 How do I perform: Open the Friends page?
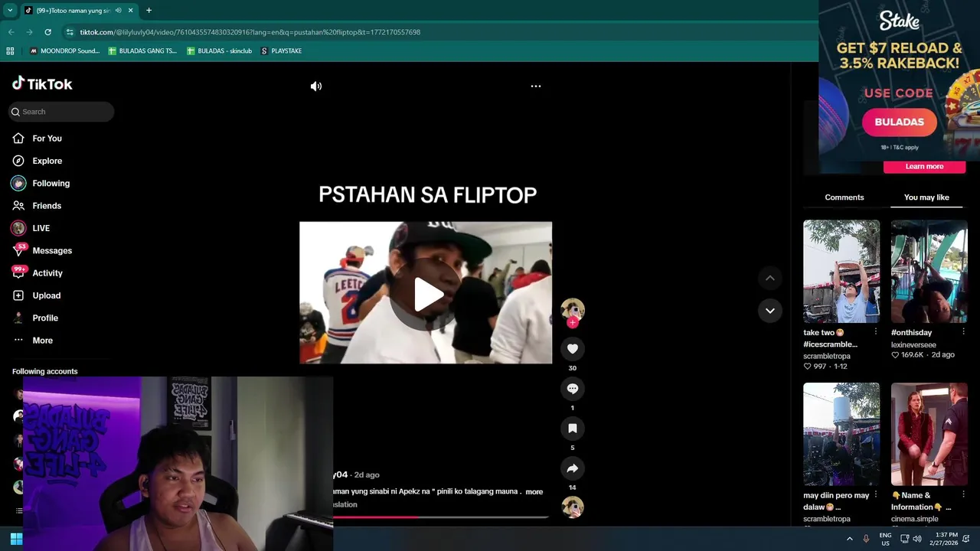pyautogui.click(x=46, y=206)
